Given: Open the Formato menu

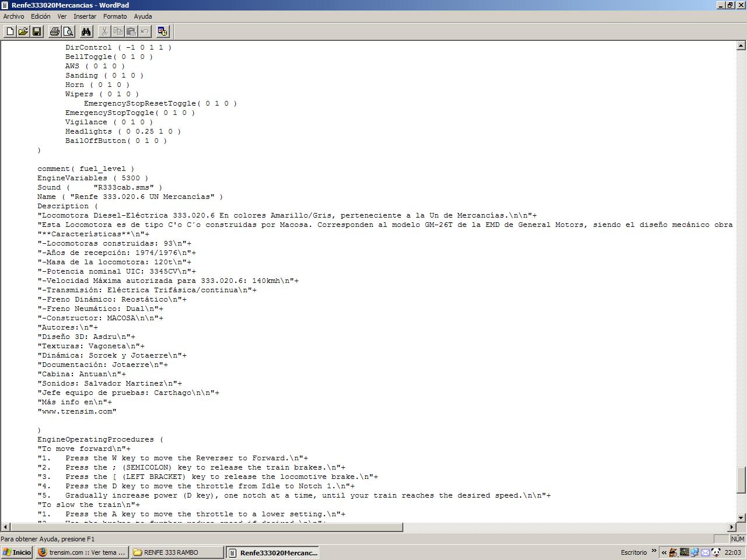Looking at the screenshot, I should coord(115,16).
